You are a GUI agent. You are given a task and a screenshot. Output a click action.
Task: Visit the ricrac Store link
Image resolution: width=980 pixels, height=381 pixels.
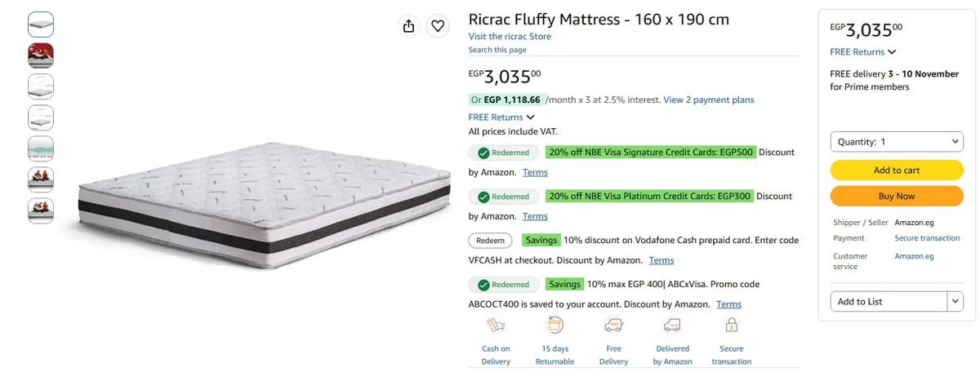510,37
